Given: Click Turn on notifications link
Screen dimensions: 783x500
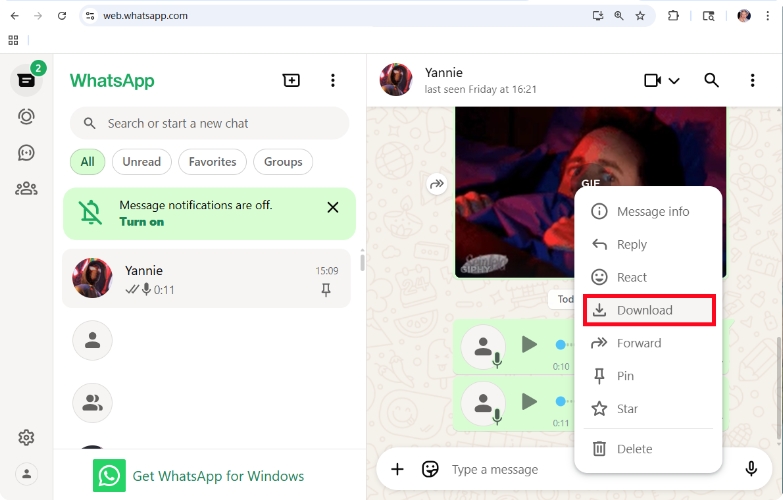Looking at the screenshot, I should (141, 222).
